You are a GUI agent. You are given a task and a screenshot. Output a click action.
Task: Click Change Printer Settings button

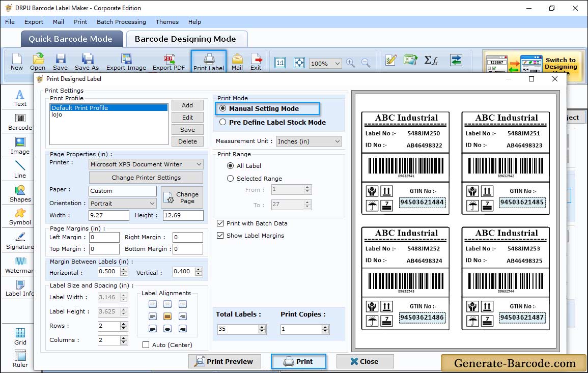146,178
